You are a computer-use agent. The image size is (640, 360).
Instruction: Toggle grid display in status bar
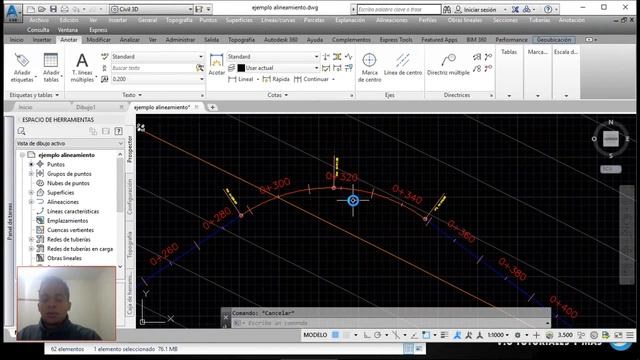[x=335, y=335]
